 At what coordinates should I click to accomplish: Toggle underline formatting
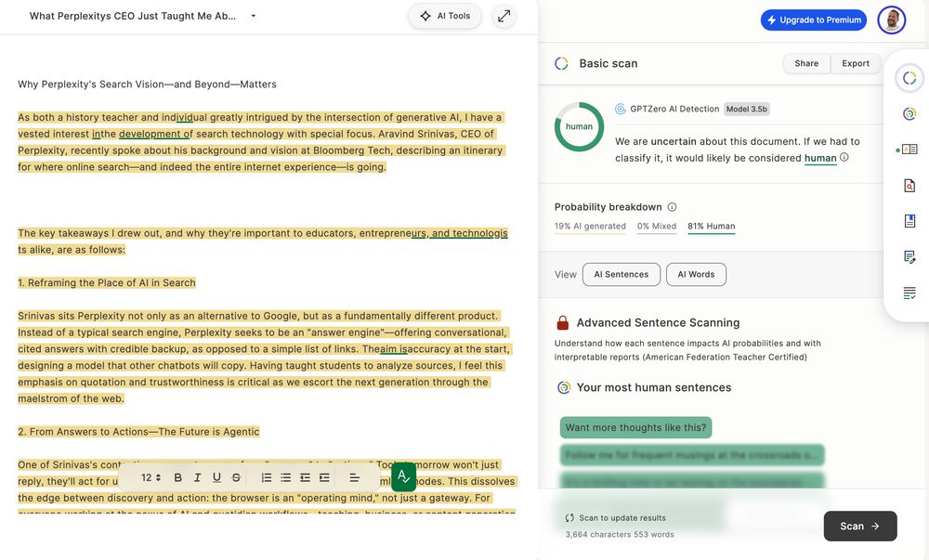[216, 477]
